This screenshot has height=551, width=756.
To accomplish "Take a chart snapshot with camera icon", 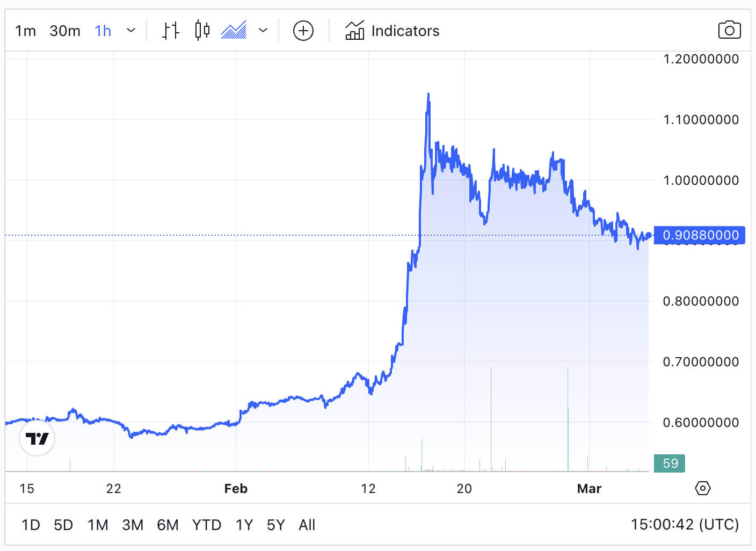I will coord(729,30).
